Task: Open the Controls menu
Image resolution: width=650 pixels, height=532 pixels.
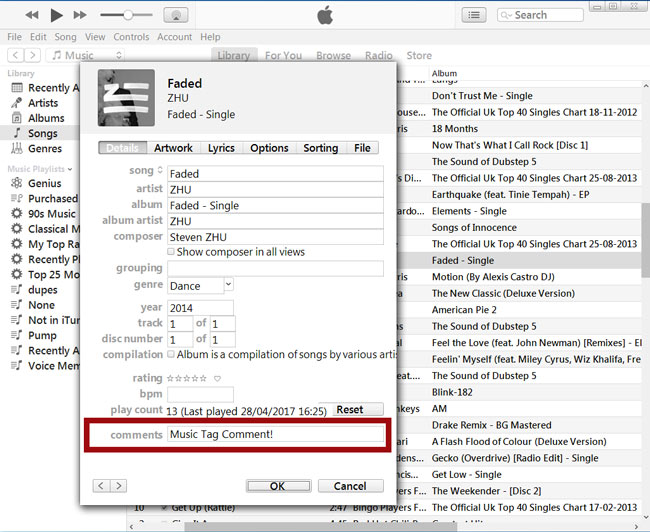Action: point(131,37)
